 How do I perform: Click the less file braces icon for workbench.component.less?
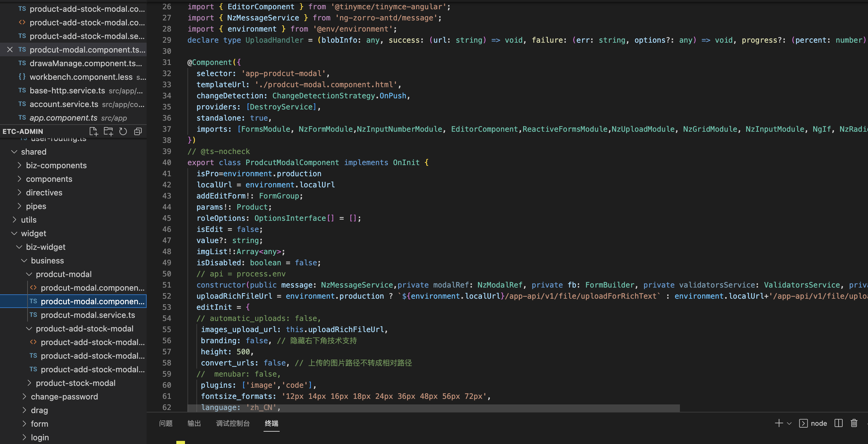coord(22,77)
